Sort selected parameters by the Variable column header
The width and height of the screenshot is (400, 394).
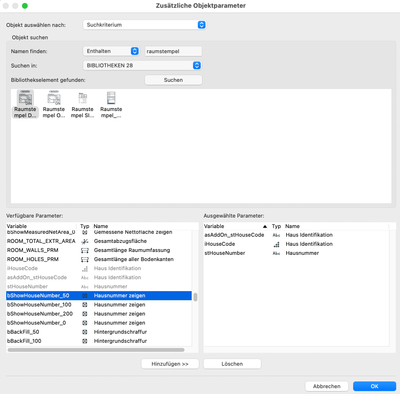[x=236, y=226]
